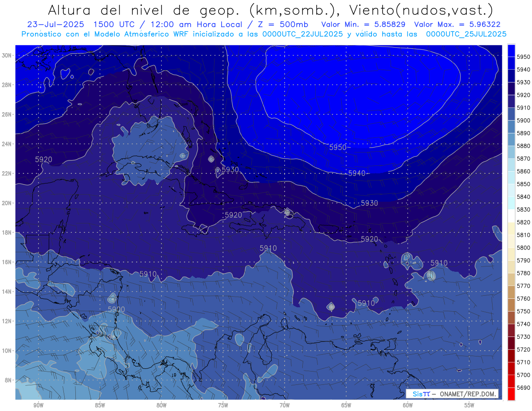Click the 16N latitude axis label
Screen dimensions: 532x411
tap(7, 262)
